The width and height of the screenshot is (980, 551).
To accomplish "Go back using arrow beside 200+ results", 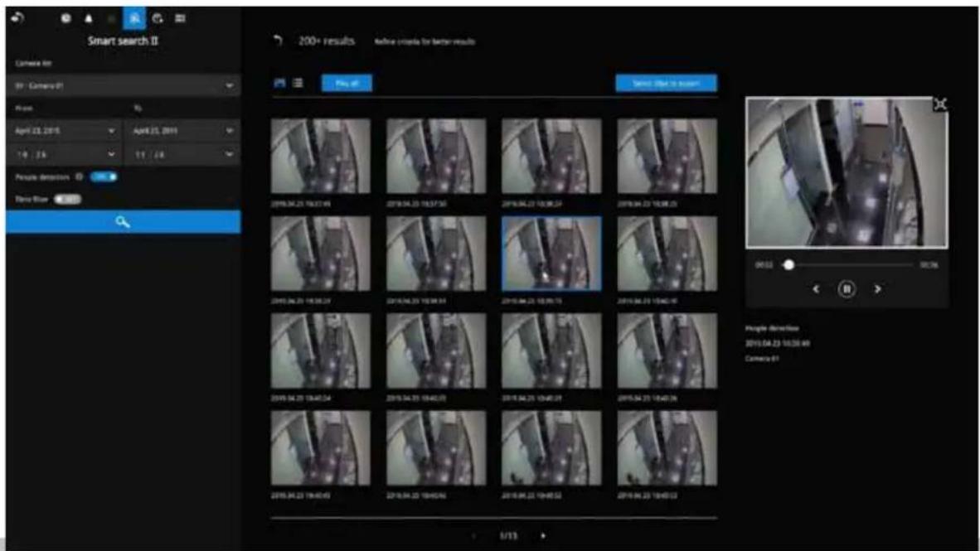I will click(278, 41).
